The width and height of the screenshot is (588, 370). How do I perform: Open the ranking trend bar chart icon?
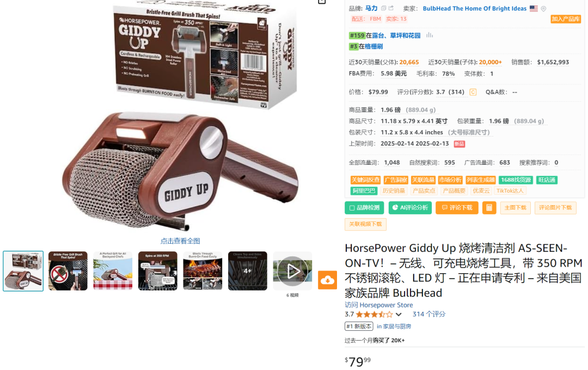[x=430, y=35]
